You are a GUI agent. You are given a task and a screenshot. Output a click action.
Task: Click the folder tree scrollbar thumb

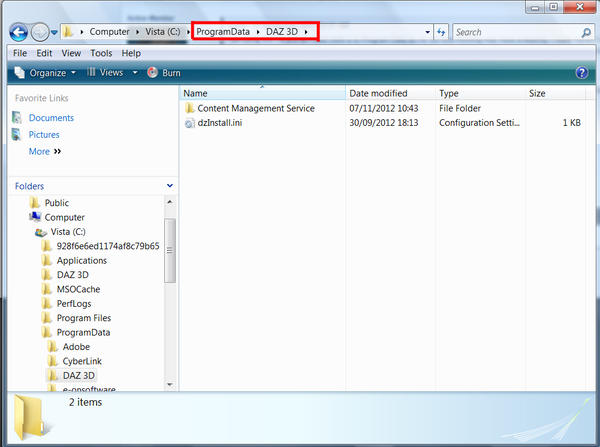point(170,250)
